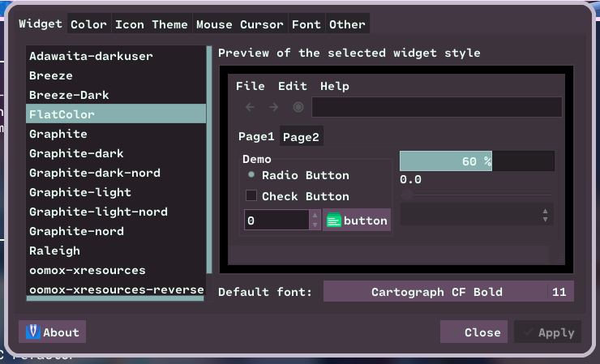The width and height of the screenshot is (600, 364).
Task: Click the shield icon on About button
Action: click(x=33, y=332)
